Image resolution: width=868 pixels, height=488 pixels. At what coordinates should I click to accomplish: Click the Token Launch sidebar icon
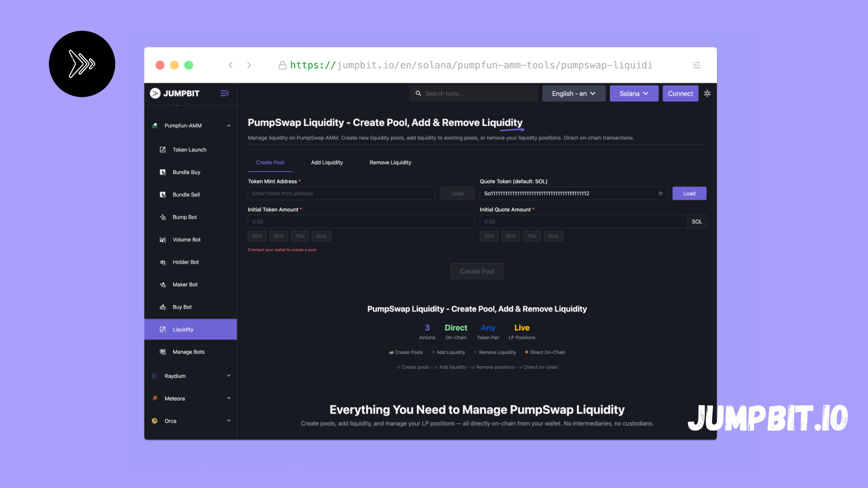(x=163, y=150)
